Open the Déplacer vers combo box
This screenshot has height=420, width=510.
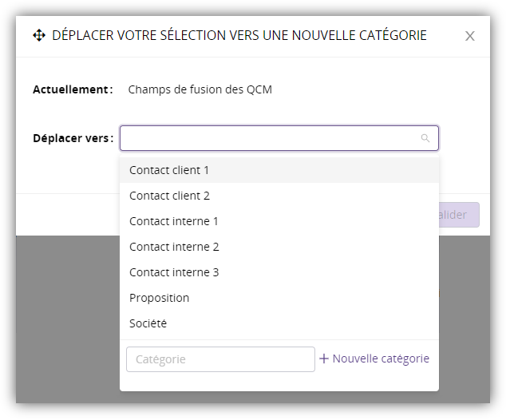click(x=271, y=138)
